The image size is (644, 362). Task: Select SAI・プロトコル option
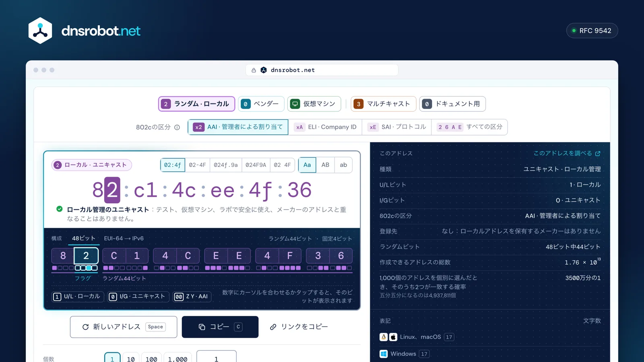397,127
